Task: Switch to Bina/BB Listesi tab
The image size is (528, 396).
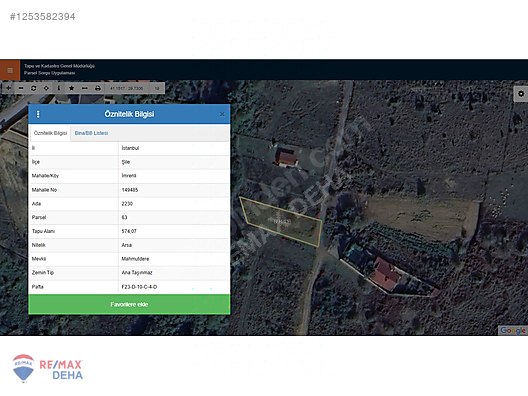Action: (91, 133)
